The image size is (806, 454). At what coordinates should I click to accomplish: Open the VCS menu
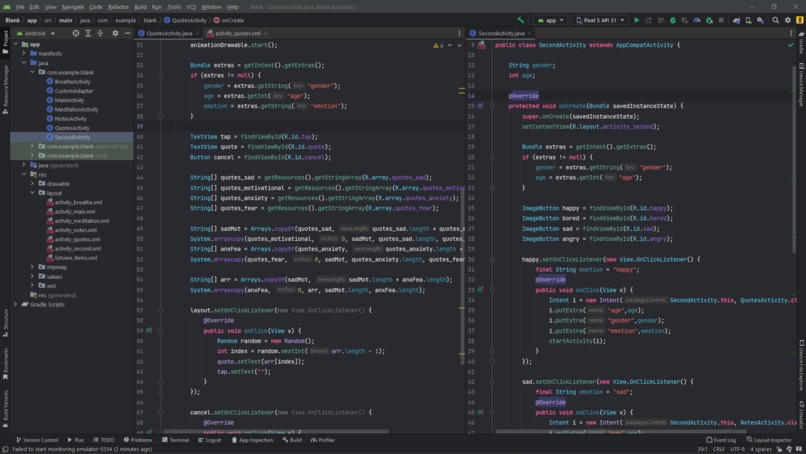[191, 7]
